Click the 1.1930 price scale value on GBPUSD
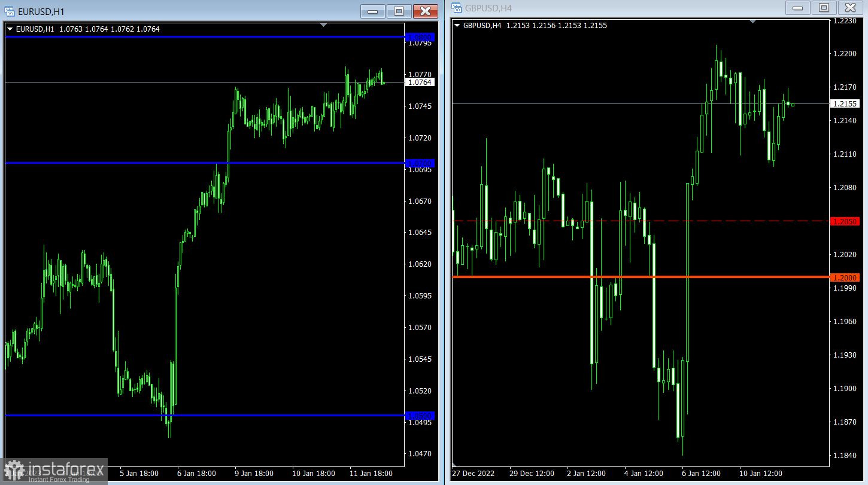 845,355
